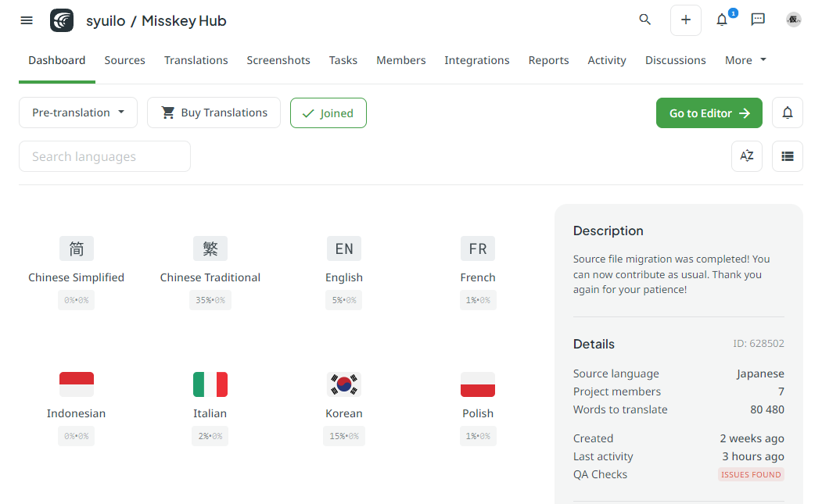Click Korean 15%•0% progress badge
Image resolution: width=822 pixels, height=504 pixels.
[344, 436]
